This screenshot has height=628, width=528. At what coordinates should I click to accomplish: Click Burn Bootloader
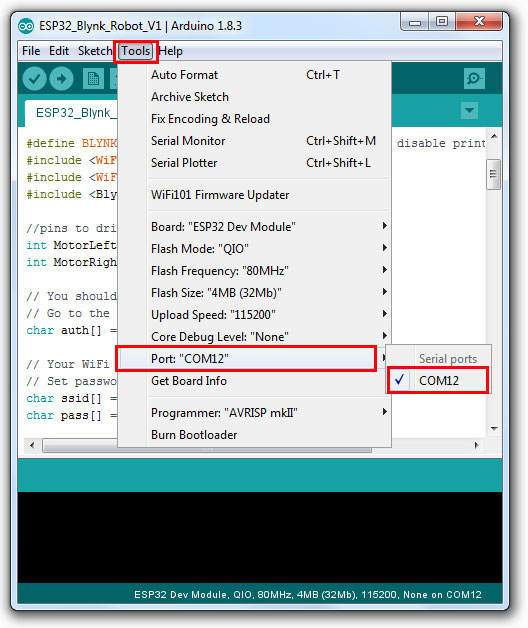point(254,435)
